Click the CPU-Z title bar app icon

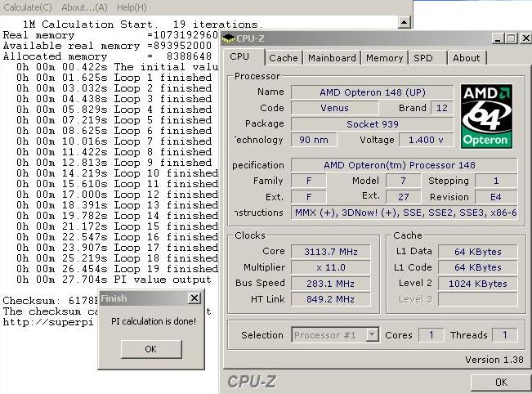229,38
